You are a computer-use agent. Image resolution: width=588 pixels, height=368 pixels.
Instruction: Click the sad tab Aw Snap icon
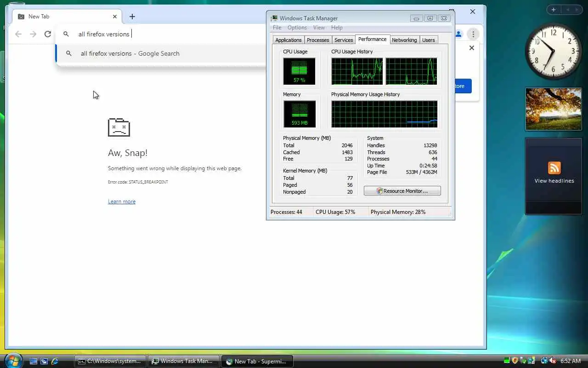point(119,127)
